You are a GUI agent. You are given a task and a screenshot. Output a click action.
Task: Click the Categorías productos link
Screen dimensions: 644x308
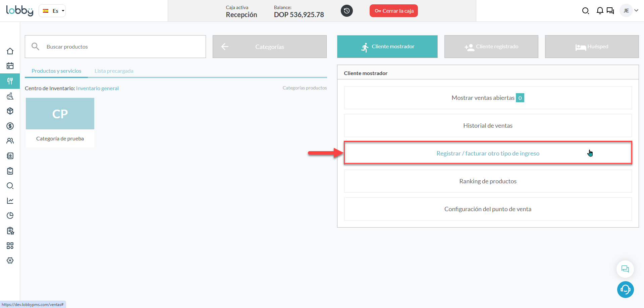305,88
